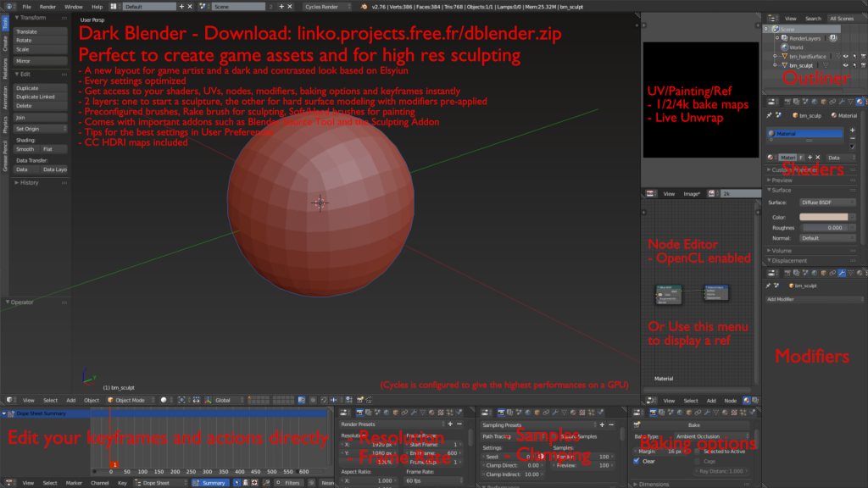Toggle only-selected arrow icon in dope sheet
The width and height of the screenshot is (868, 488).
(237, 483)
